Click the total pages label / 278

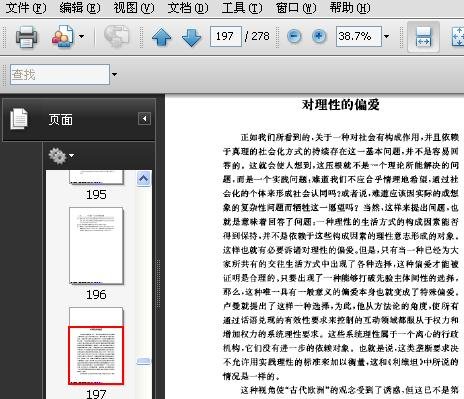point(257,36)
